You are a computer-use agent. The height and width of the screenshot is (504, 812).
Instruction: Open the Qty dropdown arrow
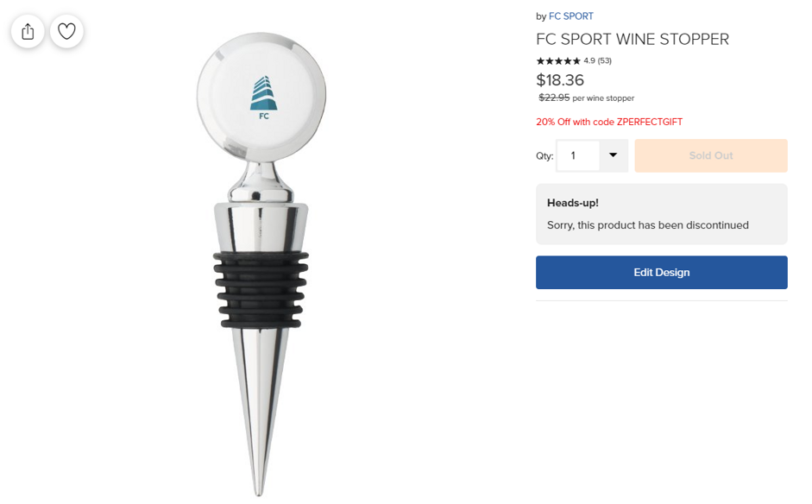point(613,155)
